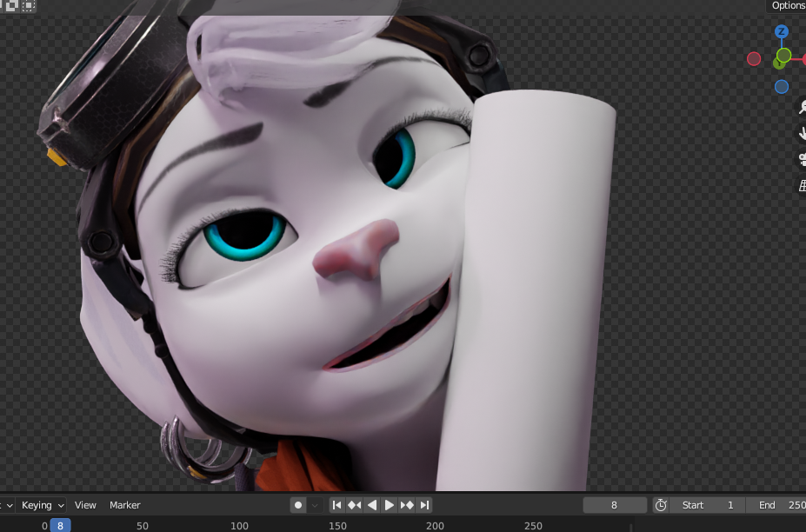Click the Start frame field
Screen dimensions: 806x532
pyautogui.click(x=708, y=505)
